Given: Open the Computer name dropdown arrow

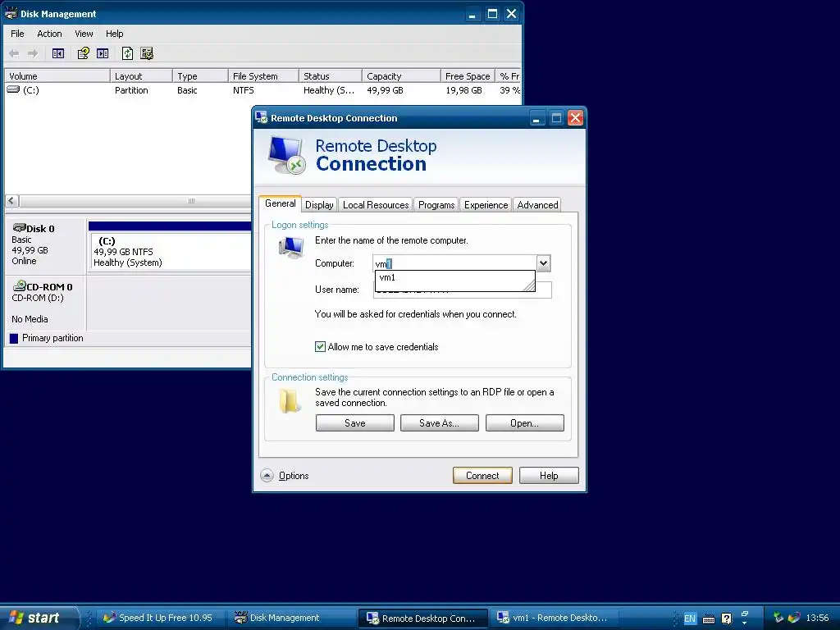Looking at the screenshot, I should coord(543,263).
